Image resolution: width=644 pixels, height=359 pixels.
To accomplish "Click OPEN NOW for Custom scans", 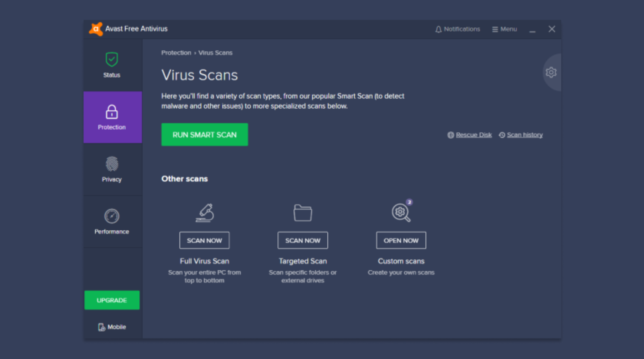I will (401, 240).
